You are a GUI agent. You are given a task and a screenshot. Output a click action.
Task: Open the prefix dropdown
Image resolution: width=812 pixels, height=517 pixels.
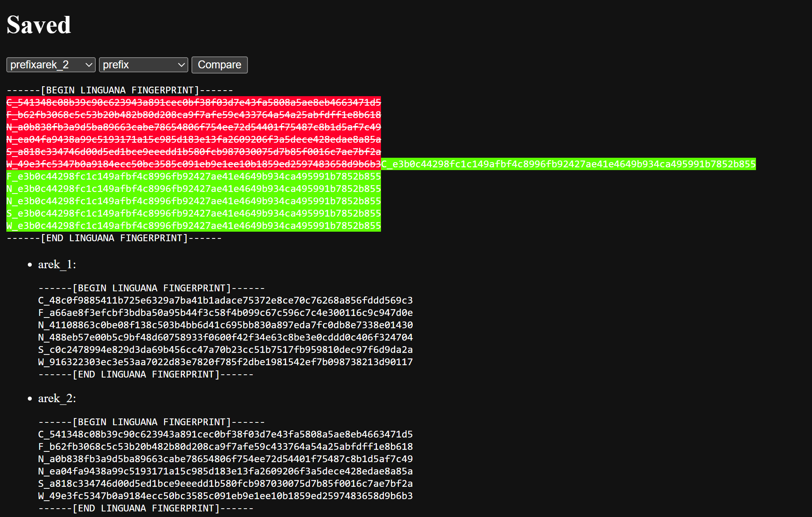coord(143,65)
